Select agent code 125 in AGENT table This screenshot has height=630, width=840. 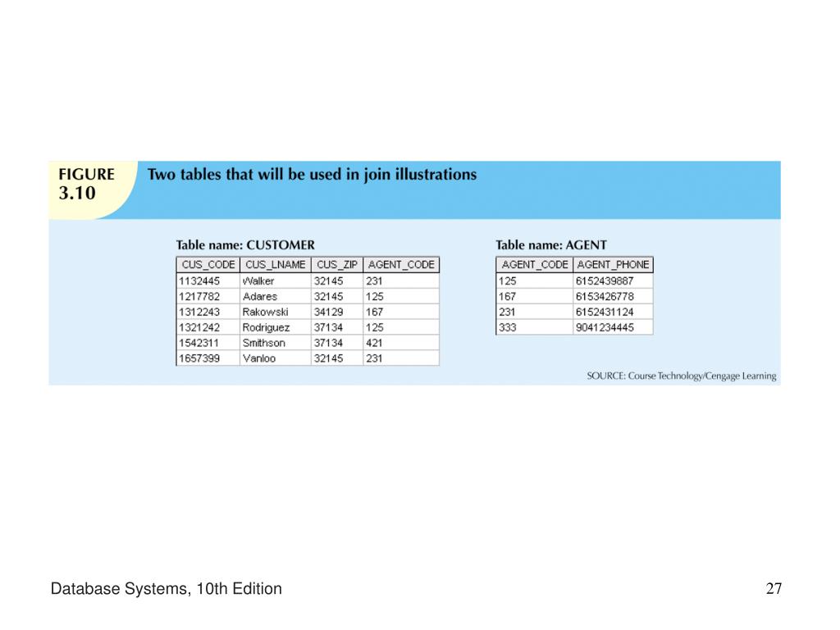[535, 281]
